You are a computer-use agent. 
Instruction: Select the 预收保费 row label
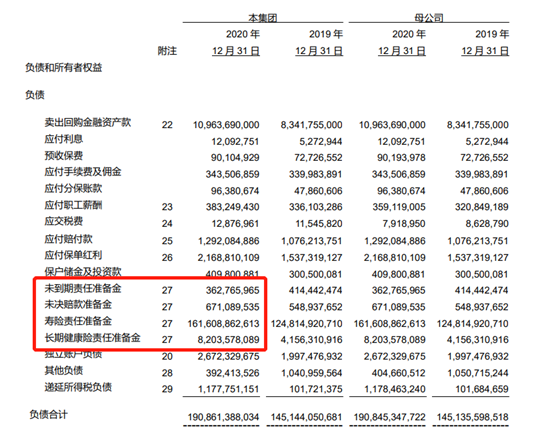(64, 156)
